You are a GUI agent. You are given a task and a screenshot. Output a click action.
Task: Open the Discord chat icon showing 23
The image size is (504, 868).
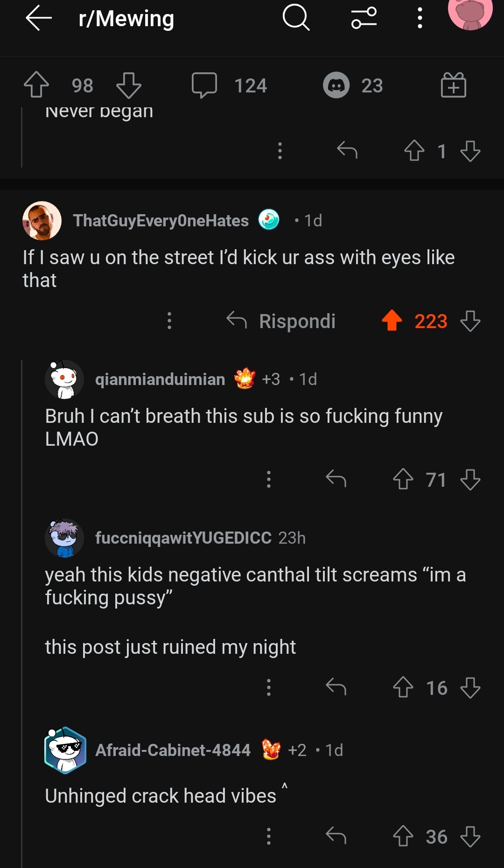(336, 85)
